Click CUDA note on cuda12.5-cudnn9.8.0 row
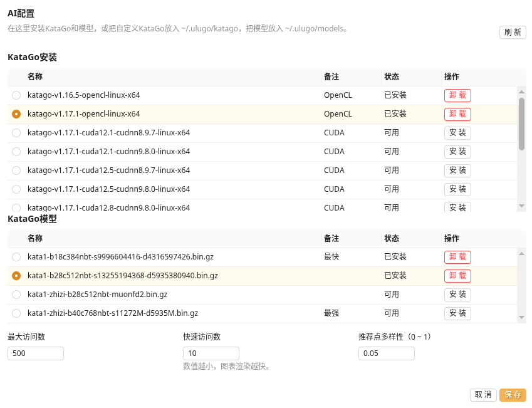 334,189
